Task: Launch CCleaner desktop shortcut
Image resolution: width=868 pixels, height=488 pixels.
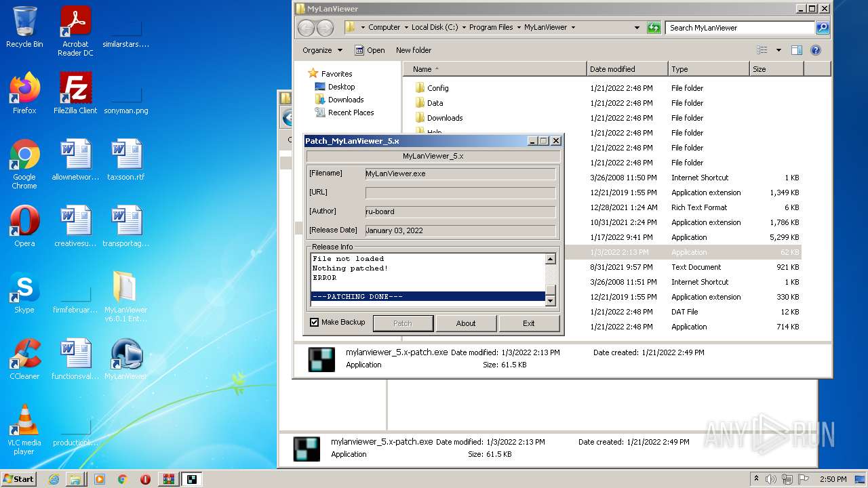Action: click(x=24, y=359)
